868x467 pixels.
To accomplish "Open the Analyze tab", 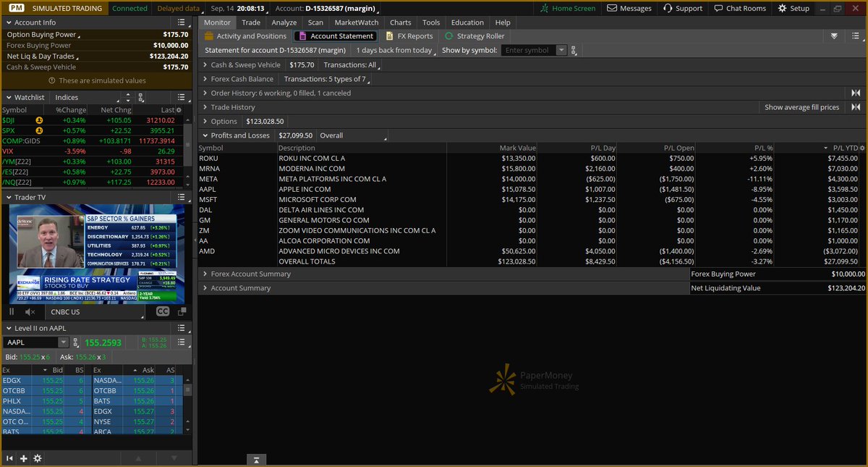I will click(x=284, y=22).
